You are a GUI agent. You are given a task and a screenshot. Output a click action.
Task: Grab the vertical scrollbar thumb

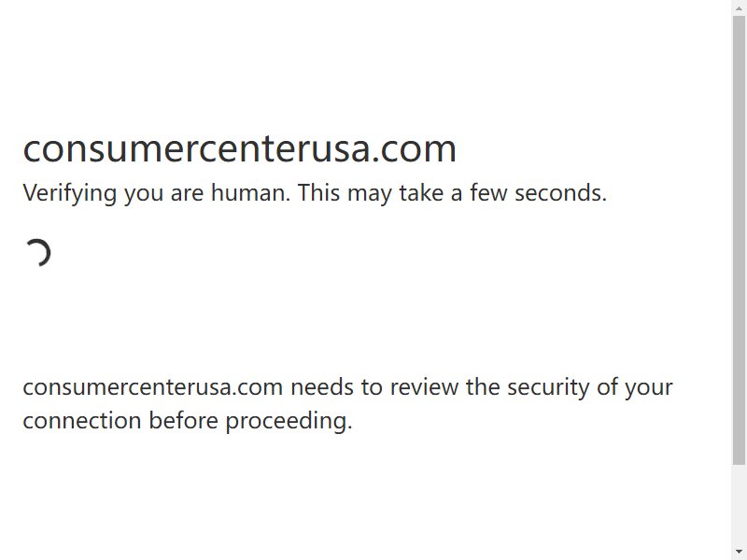[x=739, y=241]
